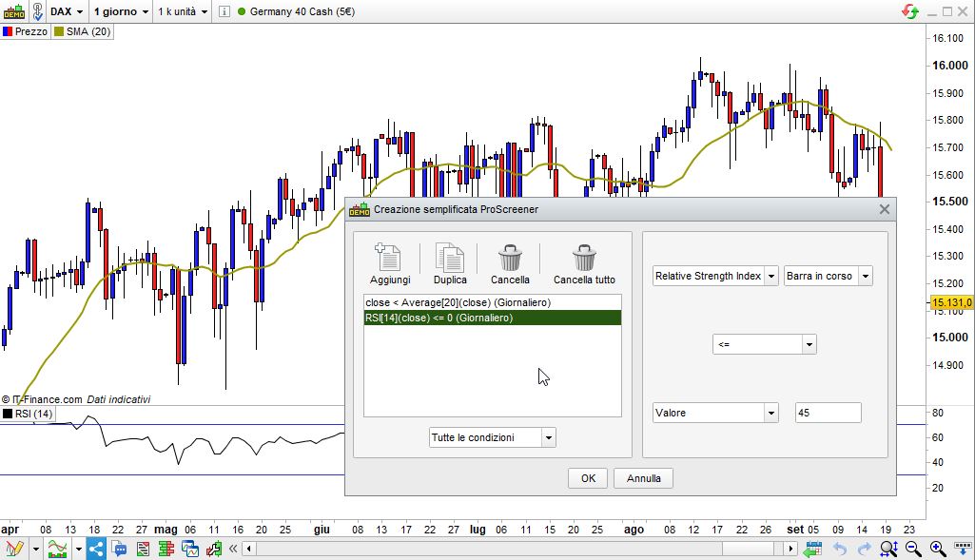Viewport: 975px width, 560px height.
Task: Select the RSI (14) indicator label
Action: pos(33,414)
